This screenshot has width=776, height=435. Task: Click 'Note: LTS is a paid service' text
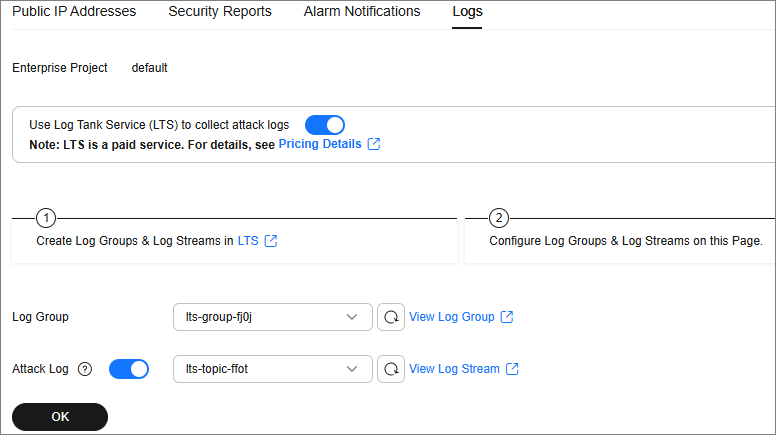click(x=106, y=145)
